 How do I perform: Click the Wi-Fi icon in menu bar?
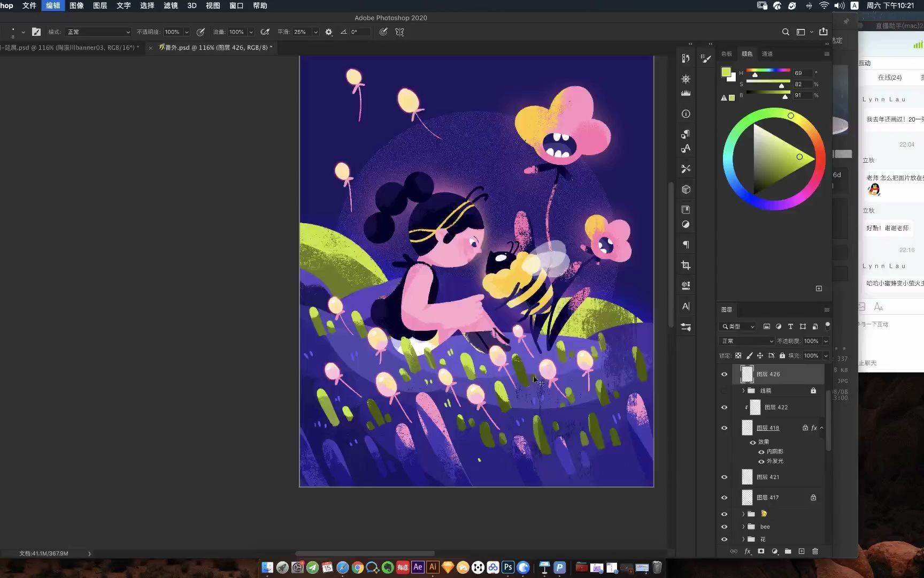(x=824, y=5)
